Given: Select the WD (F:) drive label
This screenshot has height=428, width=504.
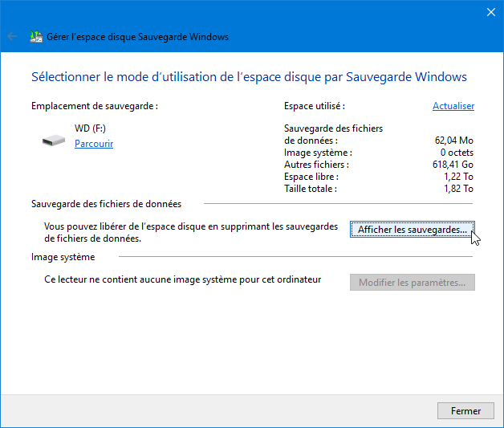Looking at the screenshot, I should tap(91, 128).
